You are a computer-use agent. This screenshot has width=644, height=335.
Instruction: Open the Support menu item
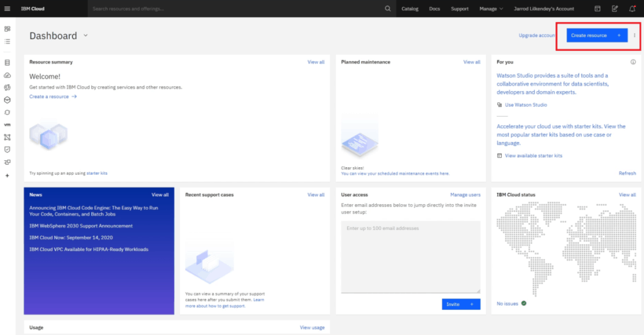[x=460, y=9]
